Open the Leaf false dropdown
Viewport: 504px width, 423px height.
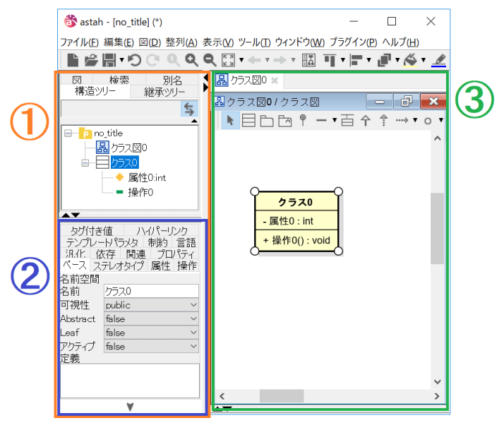tap(151, 333)
